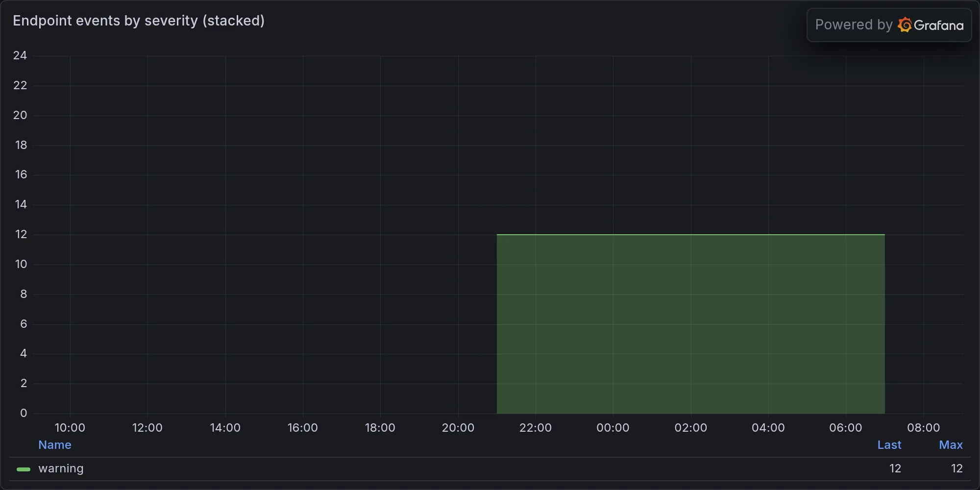Click the 14:00 x-axis label
Image resolution: width=980 pixels, height=490 pixels.
click(x=225, y=428)
